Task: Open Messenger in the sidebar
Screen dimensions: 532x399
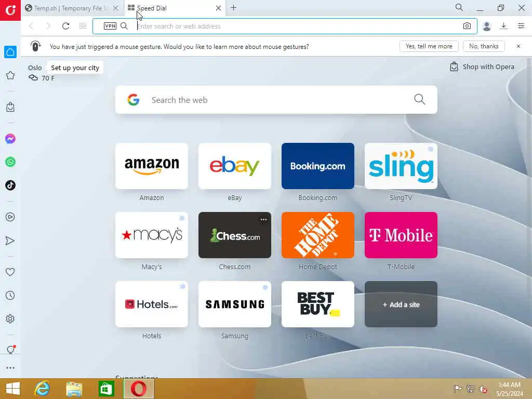Action: click(x=10, y=139)
